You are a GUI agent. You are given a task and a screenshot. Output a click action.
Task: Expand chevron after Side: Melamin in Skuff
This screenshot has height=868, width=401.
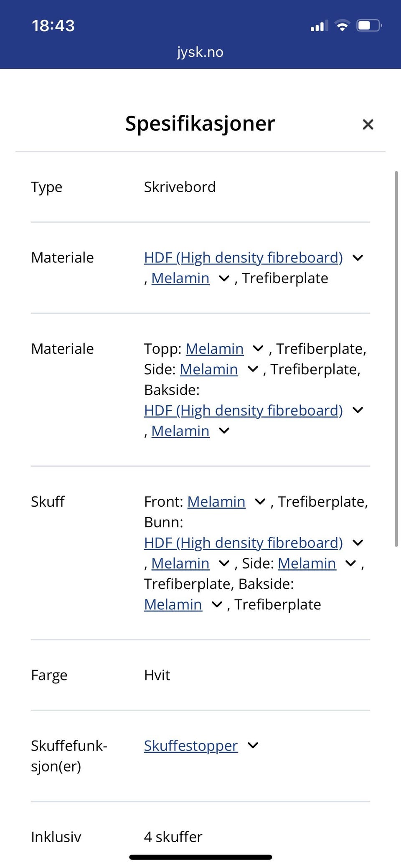tap(351, 563)
